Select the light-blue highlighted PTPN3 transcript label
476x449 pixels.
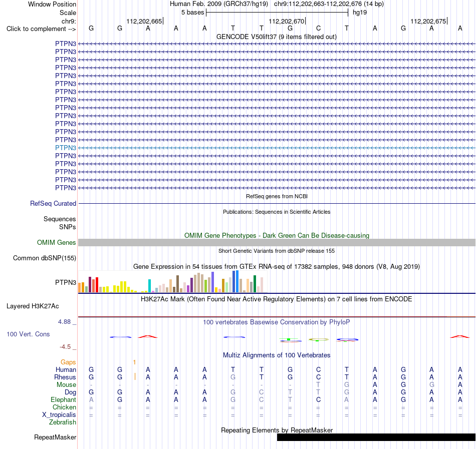[x=66, y=148]
